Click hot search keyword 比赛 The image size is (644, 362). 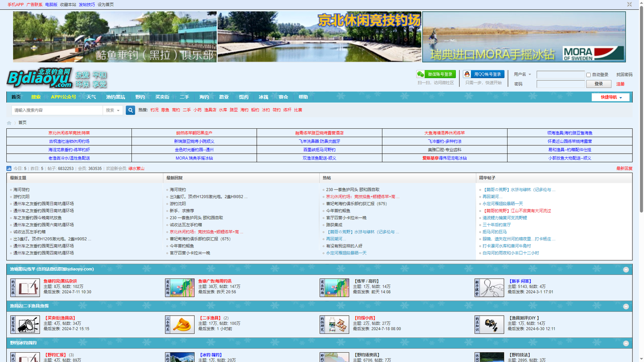pos(298,110)
